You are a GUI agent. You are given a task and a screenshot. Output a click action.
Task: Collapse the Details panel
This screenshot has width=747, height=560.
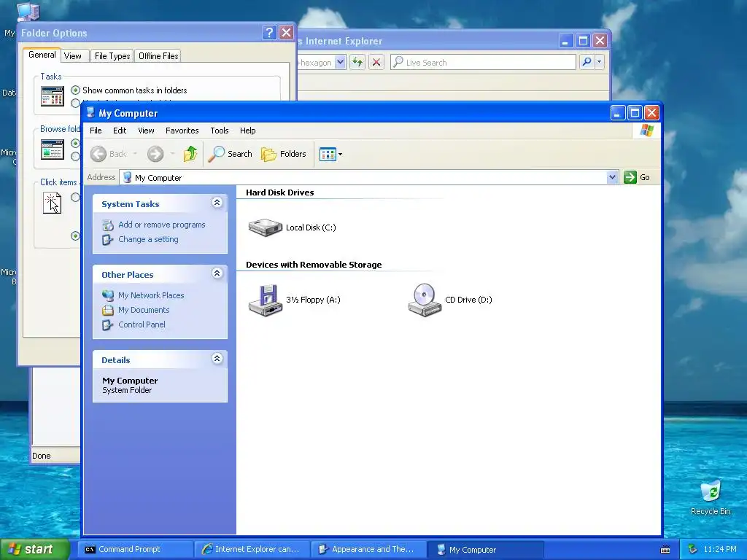217,359
